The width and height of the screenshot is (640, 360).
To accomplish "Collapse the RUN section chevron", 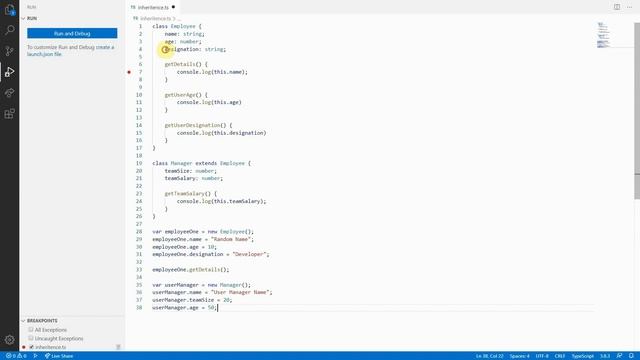I will 23,18.
